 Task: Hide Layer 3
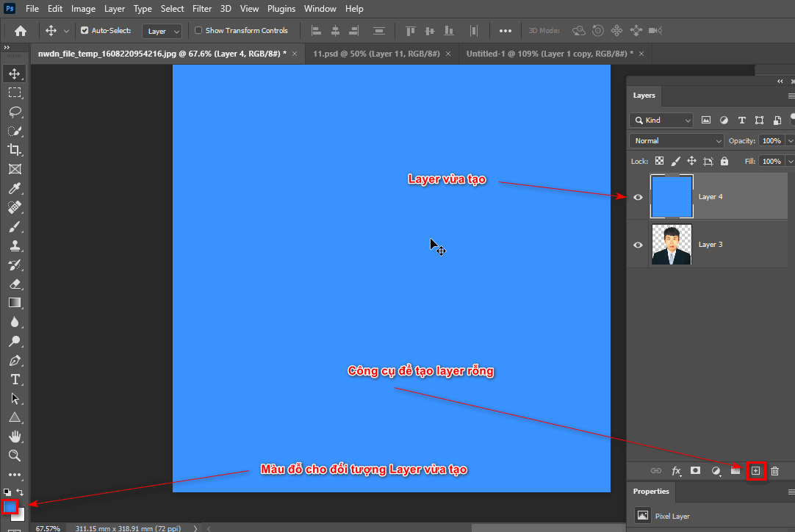(x=638, y=244)
